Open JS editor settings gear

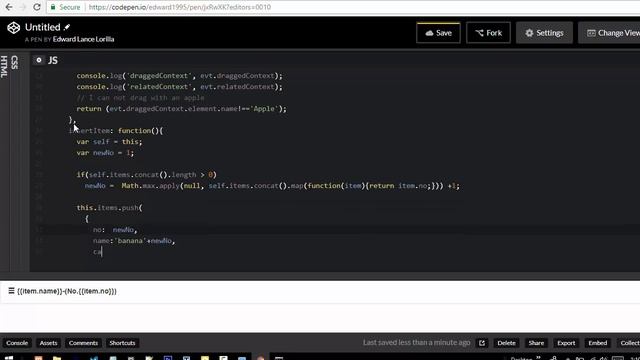39,60
